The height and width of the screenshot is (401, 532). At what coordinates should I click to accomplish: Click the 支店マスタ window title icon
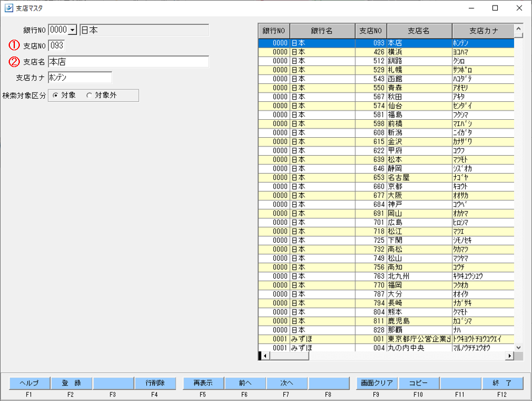pyautogui.click(x=9, y=8)
